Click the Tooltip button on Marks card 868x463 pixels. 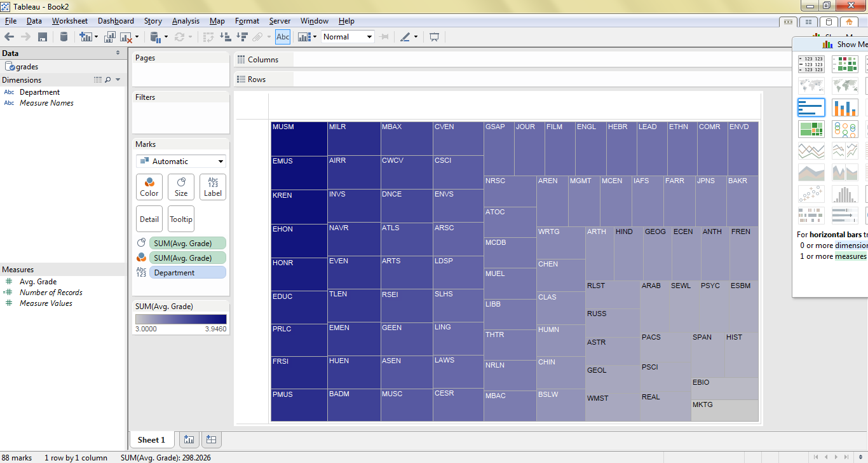(x=181, y=219)
